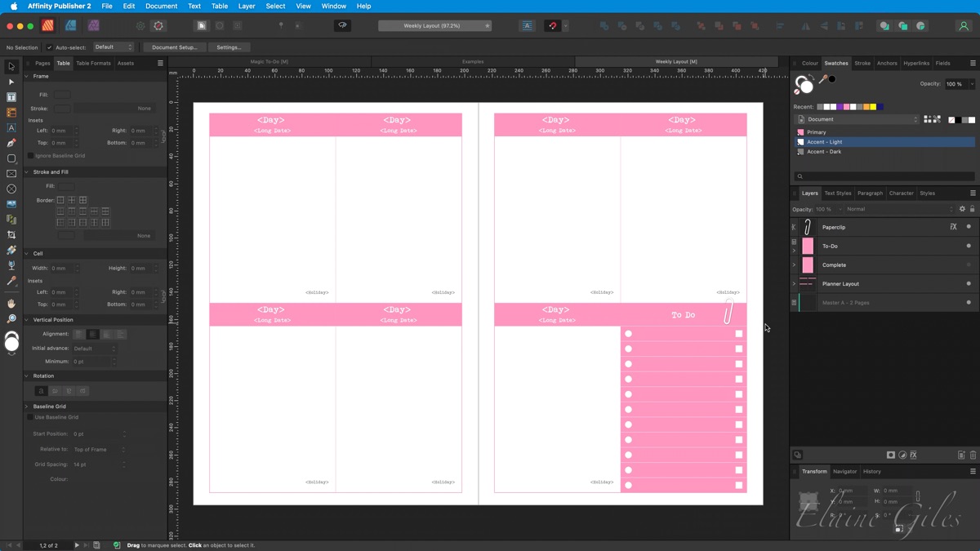Expand the Baseline Grid section
980x551 pixels.
point(26,406)
